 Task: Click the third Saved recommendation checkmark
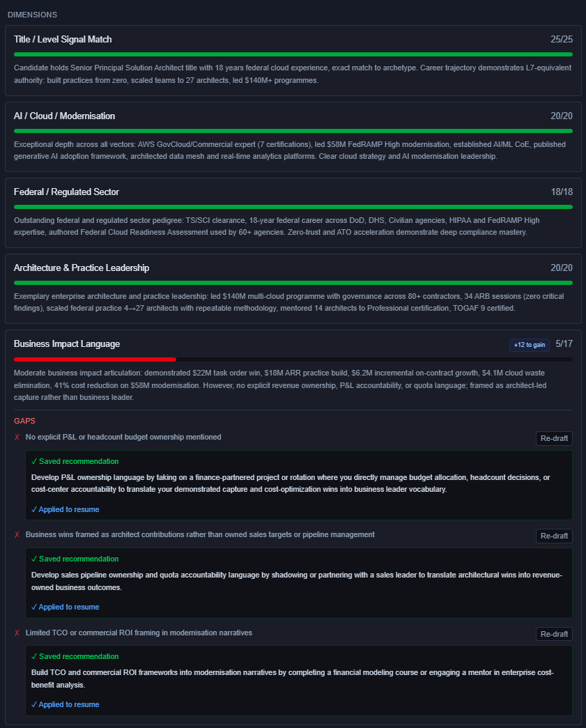click(34, 656)
